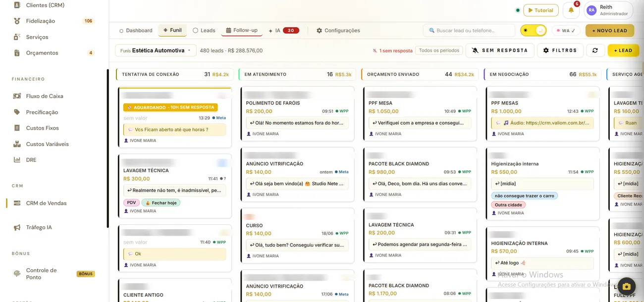
Task: Open the CURSO R$ 140,00 card
Action: coord(297,236)
